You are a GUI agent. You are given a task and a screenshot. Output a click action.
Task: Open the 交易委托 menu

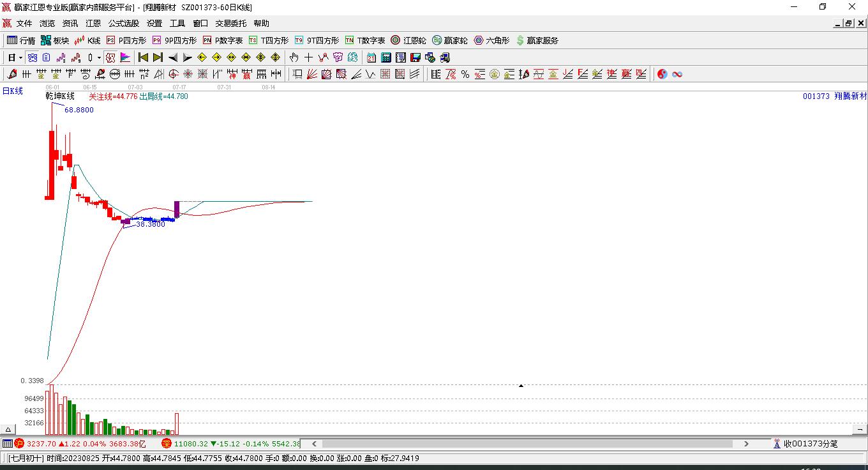tap(231, 24)
